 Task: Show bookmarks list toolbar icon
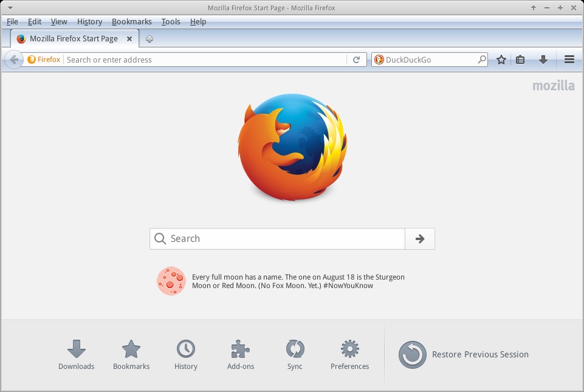(x=520, y=60)
